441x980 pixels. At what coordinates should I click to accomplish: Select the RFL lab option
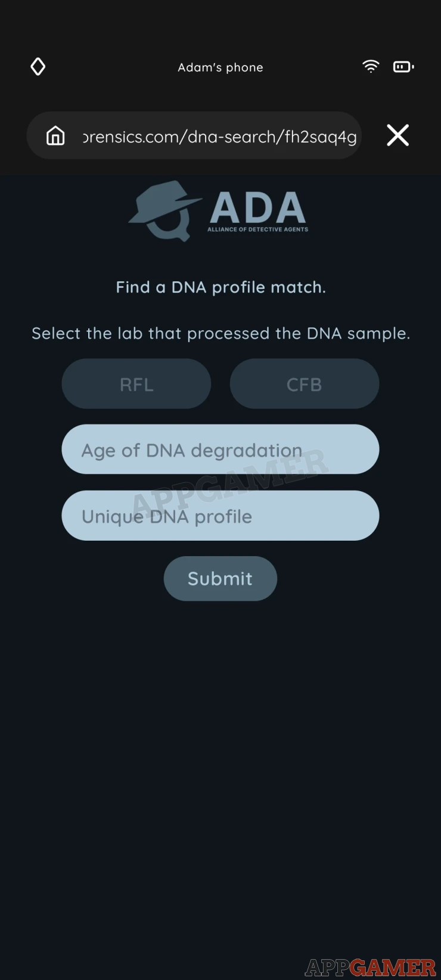click(136, 384)
